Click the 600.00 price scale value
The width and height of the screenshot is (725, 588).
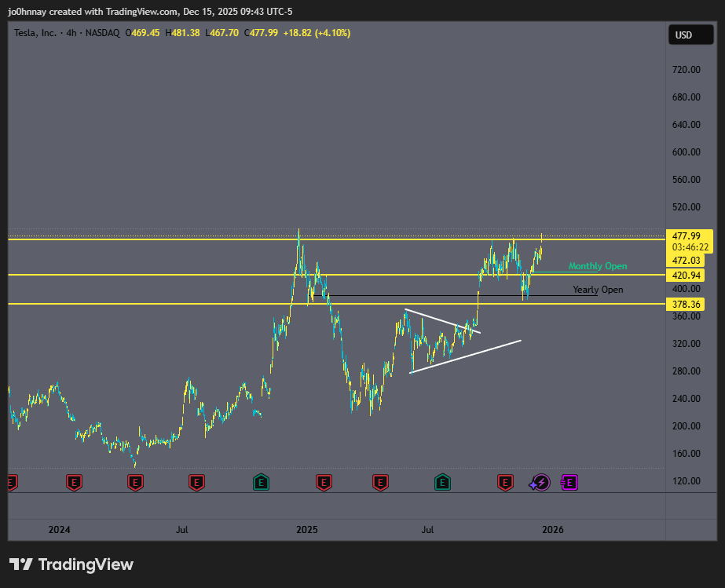click(687, 152)
